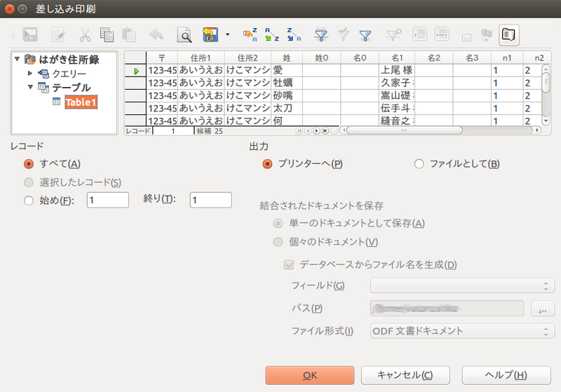Click the first row's record selector marker
Screen dimensions: 561x392
click(135, 71)
